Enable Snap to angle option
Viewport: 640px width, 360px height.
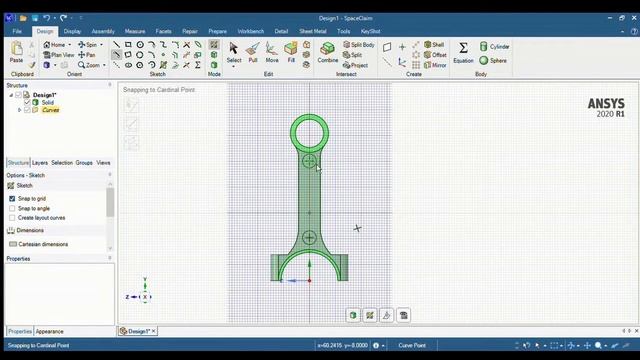tap(12, 208)
